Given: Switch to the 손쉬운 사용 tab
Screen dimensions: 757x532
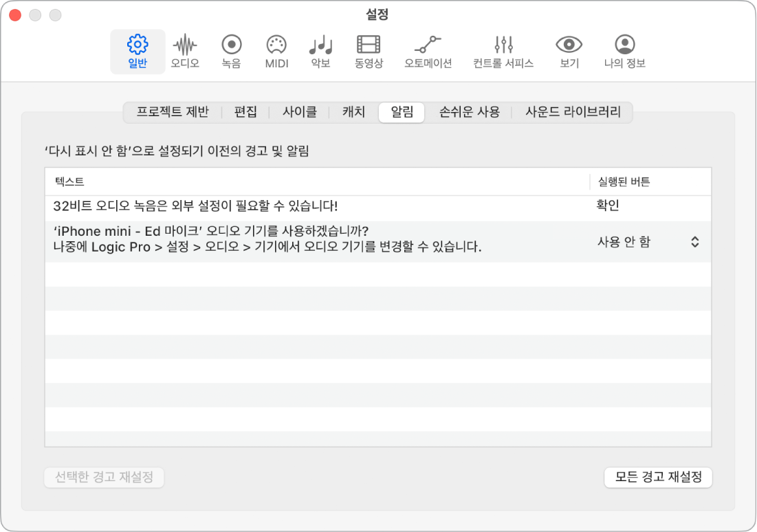Looking at the screenshot, I should coord(469,112).
